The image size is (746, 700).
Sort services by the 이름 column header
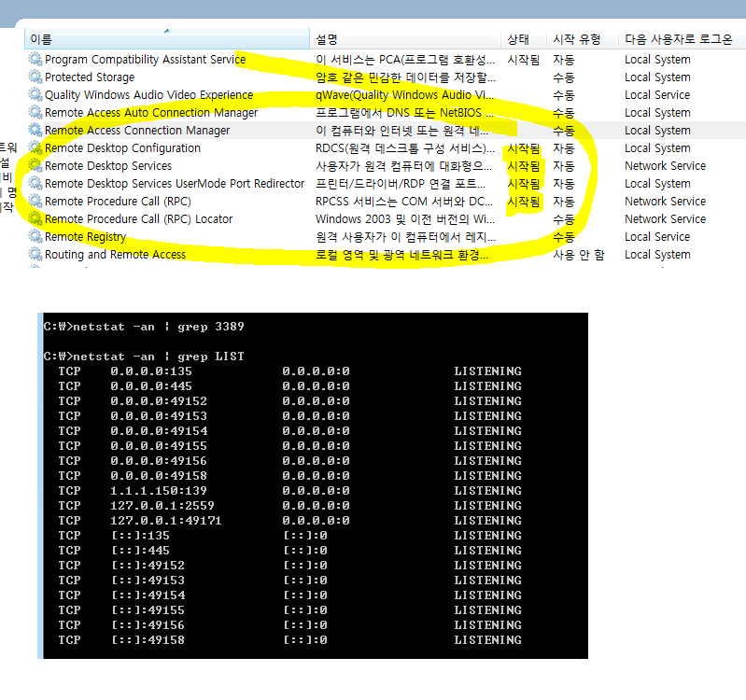(x=167, y=39)
